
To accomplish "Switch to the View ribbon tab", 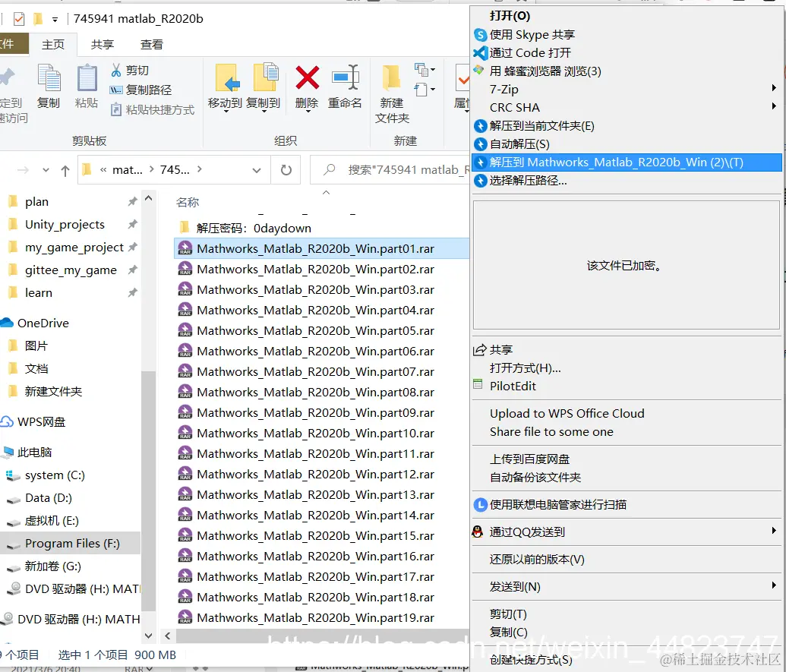I will (x=151, y=45).
